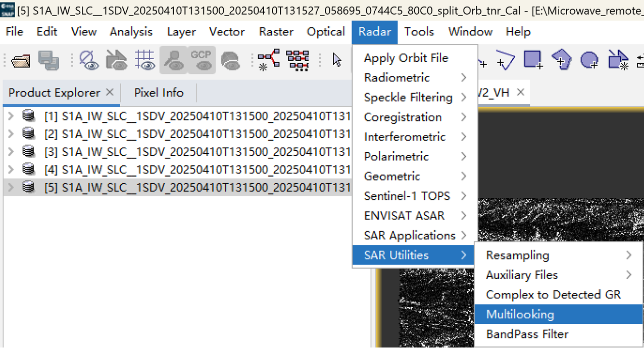The image size is (644, 348).
Task: Pick the draw rectangle tool
Action: 533,60
